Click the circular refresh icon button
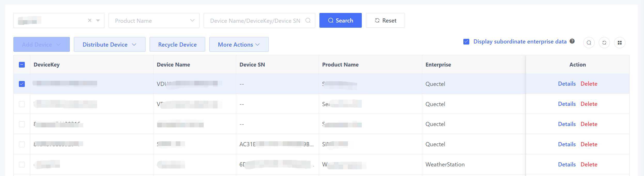 pyautogui.click(x=604, y=43)
